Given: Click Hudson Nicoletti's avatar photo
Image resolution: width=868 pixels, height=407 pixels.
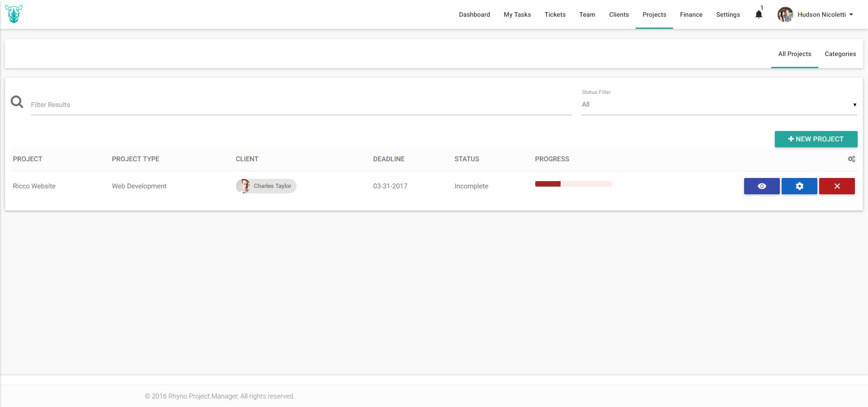Looking at the screenshot, I should tap(785, 14).
